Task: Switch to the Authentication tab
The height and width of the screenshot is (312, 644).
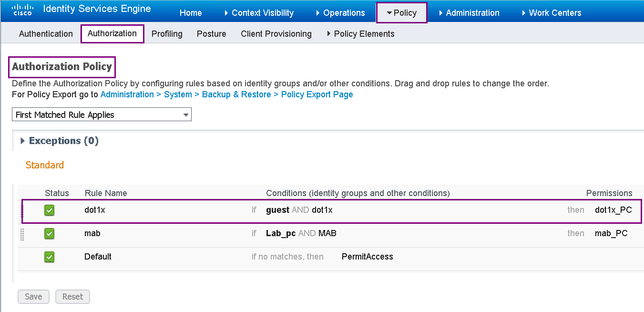Action: 46,33
